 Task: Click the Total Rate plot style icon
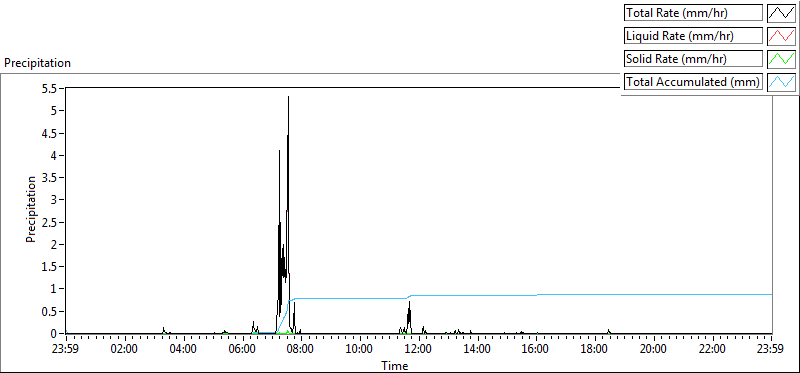point(781,13)
